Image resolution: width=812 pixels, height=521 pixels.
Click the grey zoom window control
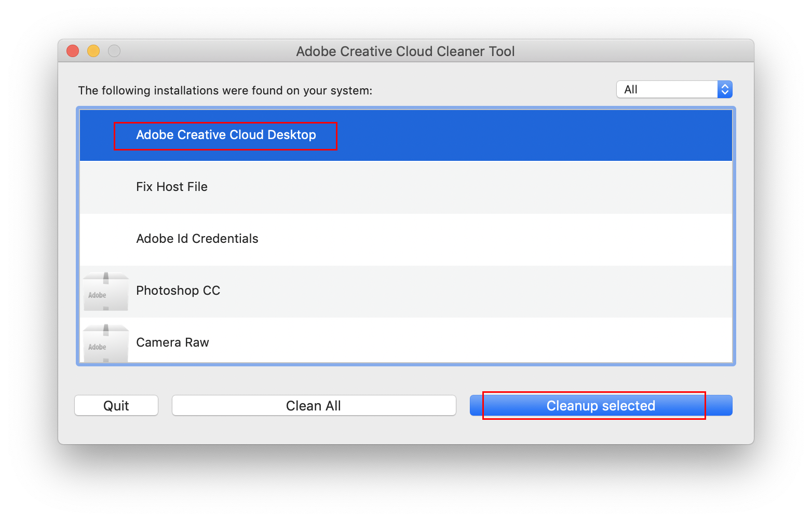(x=114, y=51)
